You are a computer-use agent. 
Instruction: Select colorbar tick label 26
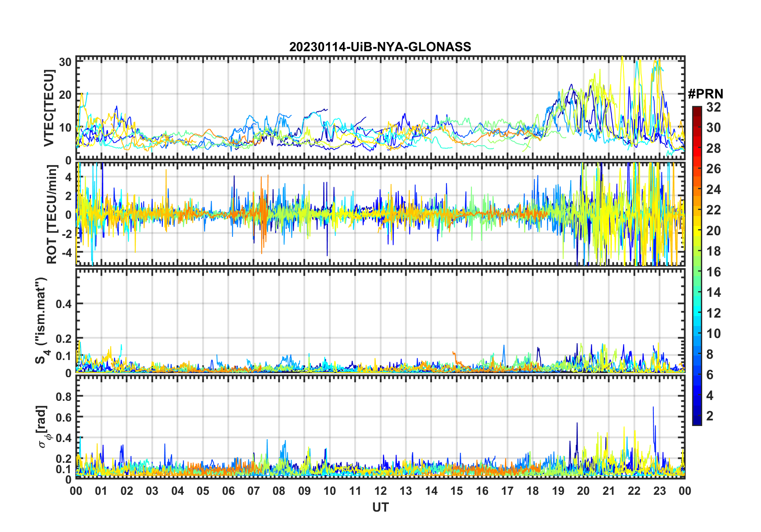[713, 169]
